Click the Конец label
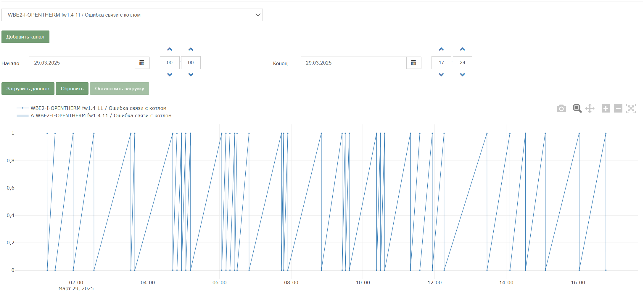 [280, 63]
